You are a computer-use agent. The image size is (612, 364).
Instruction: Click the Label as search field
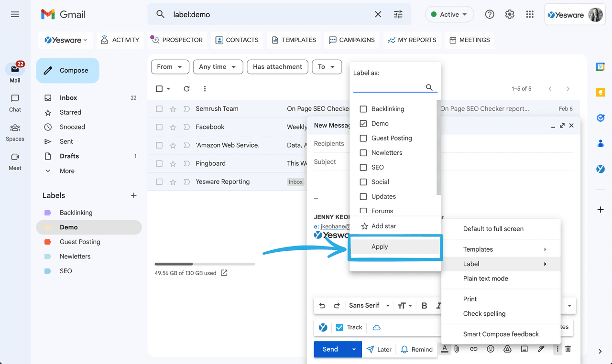pos(389,87)
